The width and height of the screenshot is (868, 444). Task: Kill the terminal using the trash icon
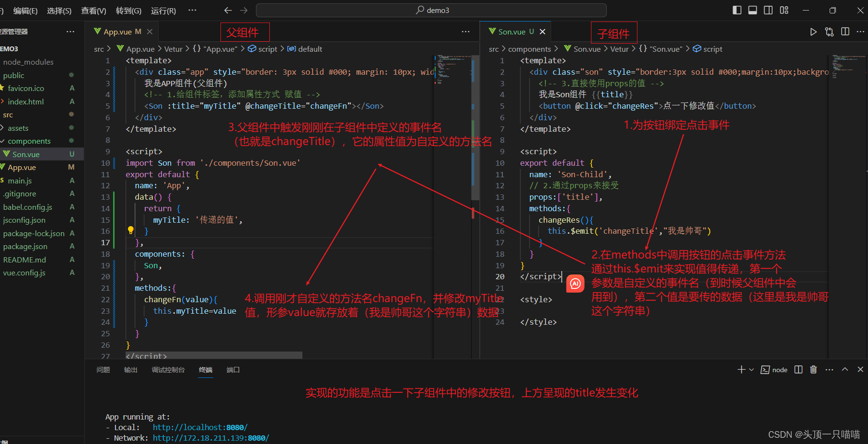(x=813, y=369)
